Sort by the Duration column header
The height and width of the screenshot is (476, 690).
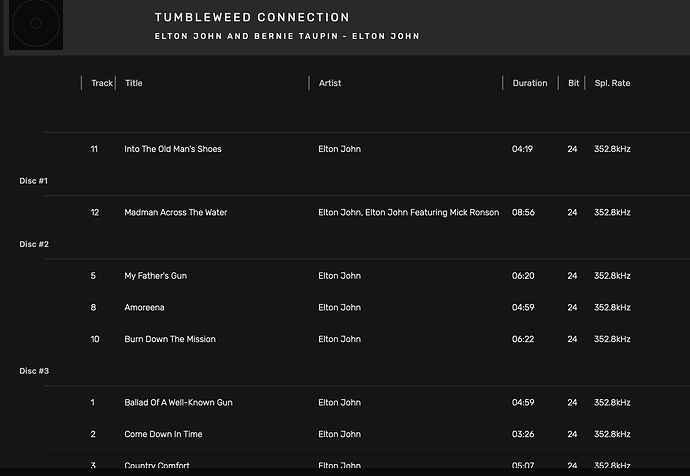[530, 83]
